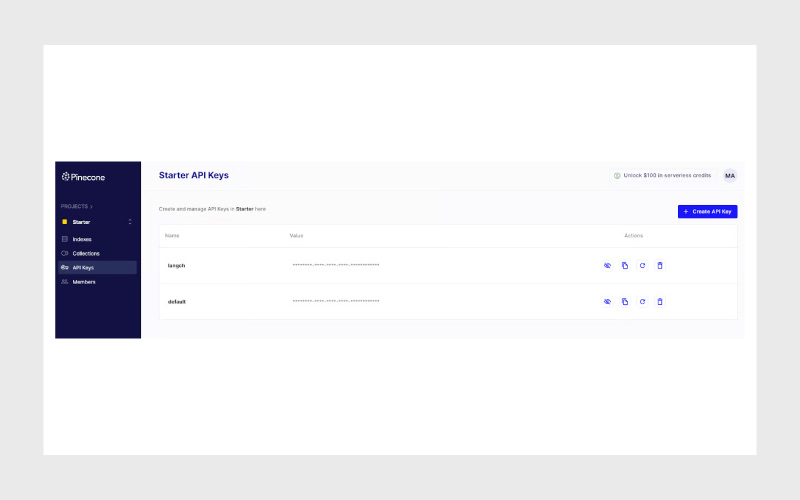Copy the default API key value
The width and height of the screenshot is (800, 500).
[625, 301]
